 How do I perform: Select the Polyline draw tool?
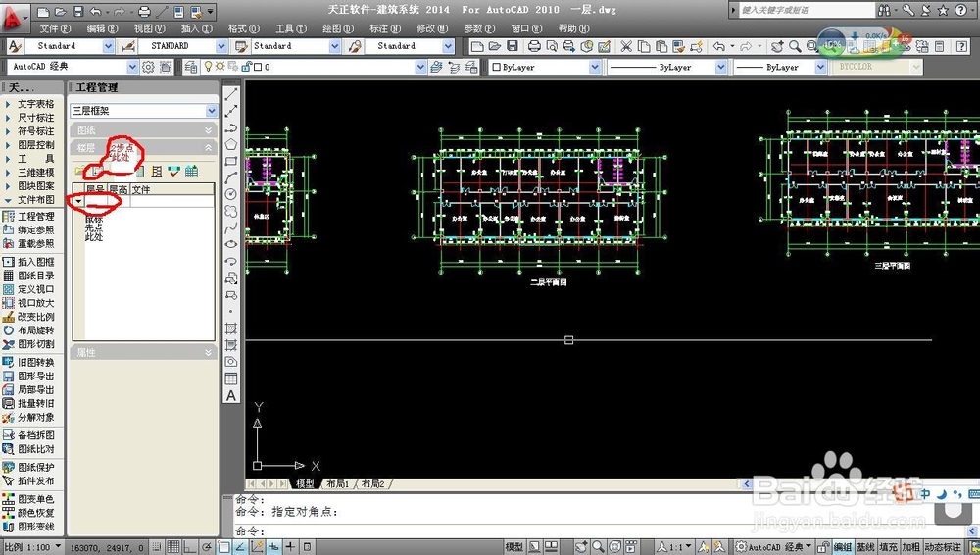230,127
